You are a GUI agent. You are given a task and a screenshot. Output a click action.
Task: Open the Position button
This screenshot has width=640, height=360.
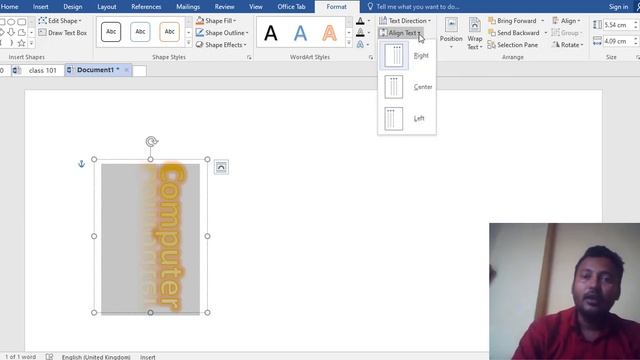click(x=451, y=33)
